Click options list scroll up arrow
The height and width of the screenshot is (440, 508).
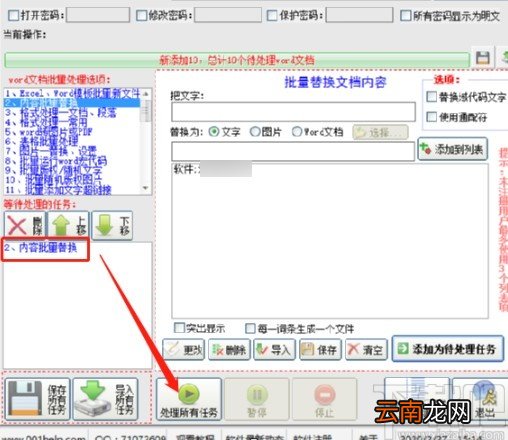146,94
